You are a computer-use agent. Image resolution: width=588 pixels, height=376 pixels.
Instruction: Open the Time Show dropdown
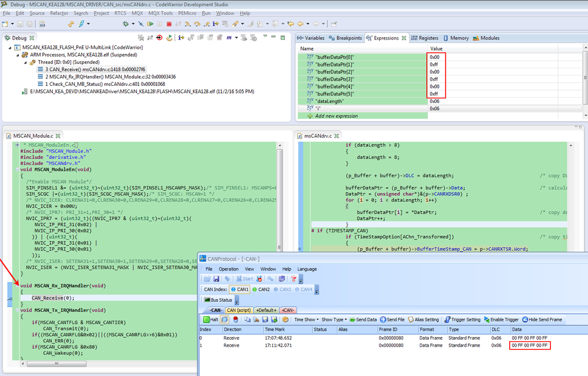pos(306,320)
